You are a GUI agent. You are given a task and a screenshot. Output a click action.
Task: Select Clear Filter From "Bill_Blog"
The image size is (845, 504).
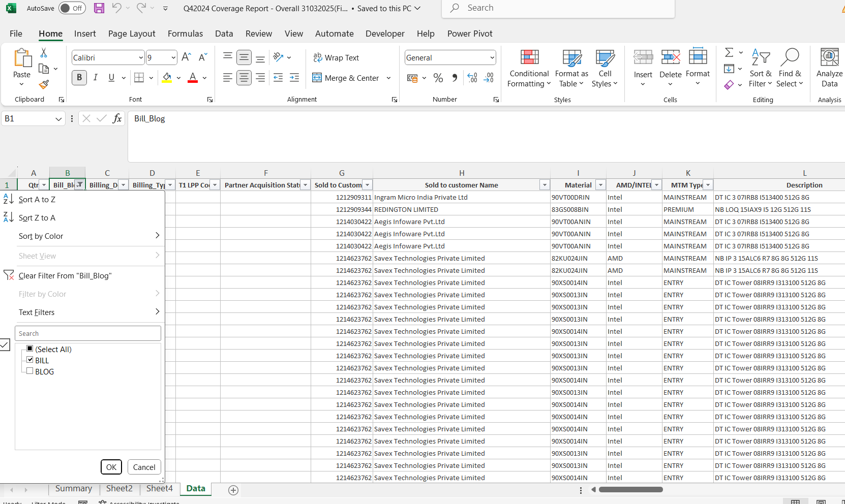[65, 276]
